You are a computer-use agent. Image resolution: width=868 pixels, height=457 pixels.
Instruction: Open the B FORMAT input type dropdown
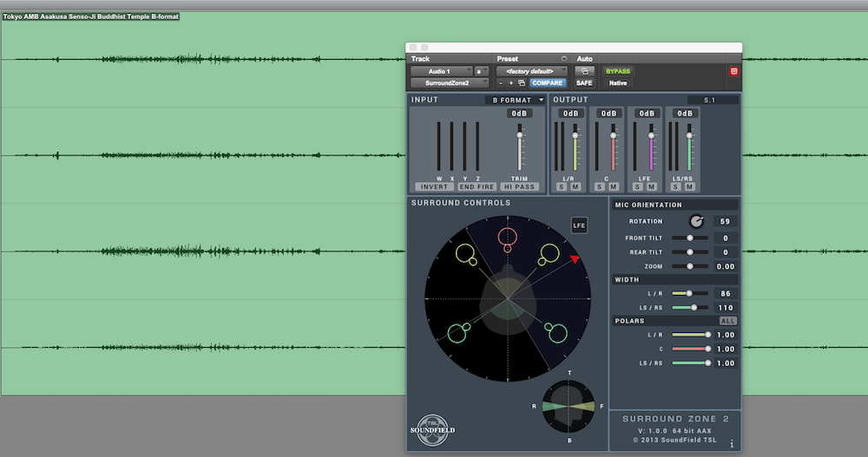coord(516,100)
